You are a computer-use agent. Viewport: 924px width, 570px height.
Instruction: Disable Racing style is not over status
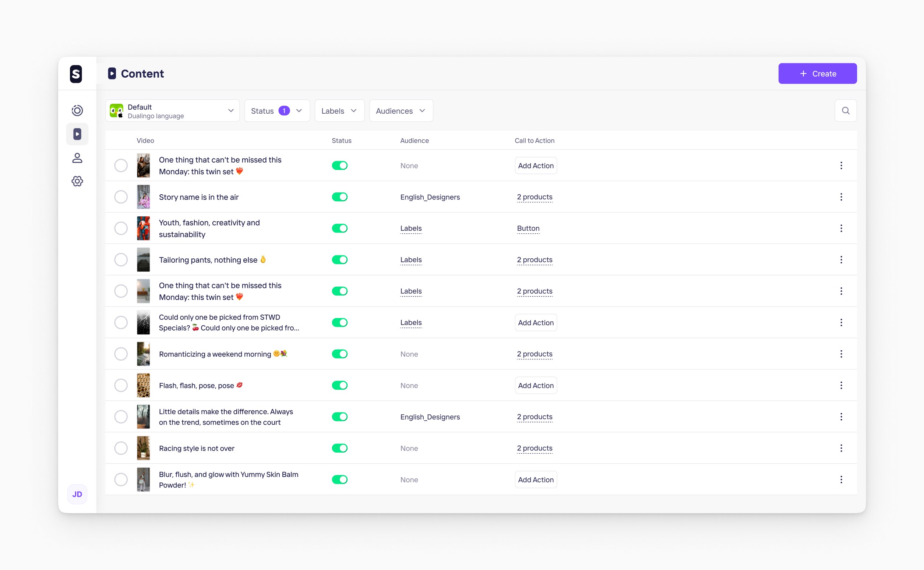pos(339,448)
